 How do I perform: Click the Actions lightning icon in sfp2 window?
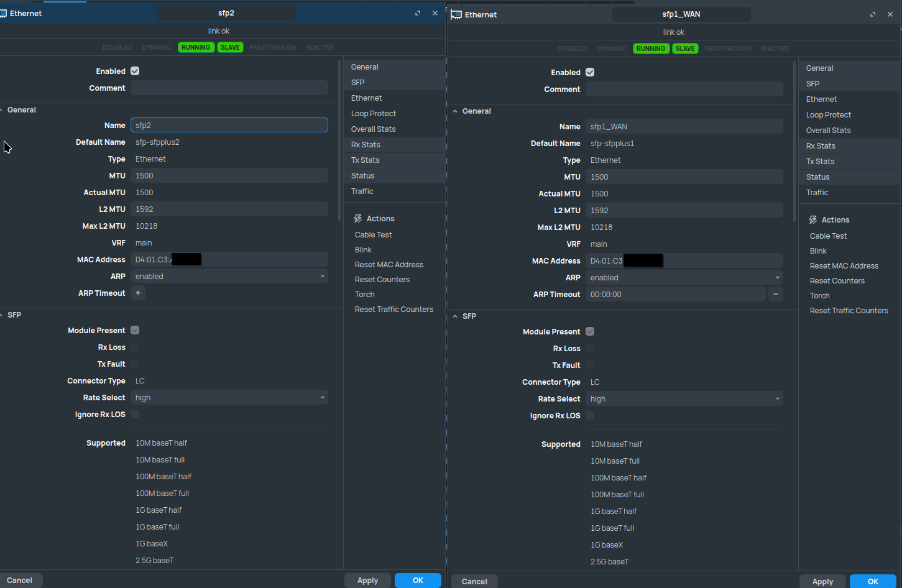tap(358, 219)
